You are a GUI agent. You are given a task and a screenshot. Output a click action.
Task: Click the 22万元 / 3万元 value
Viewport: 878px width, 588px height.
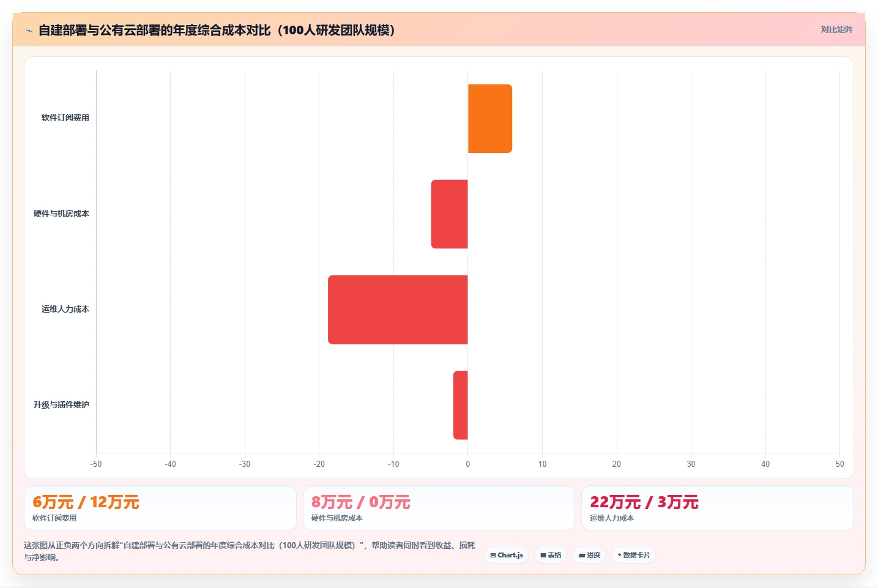[x=644, y=502]
